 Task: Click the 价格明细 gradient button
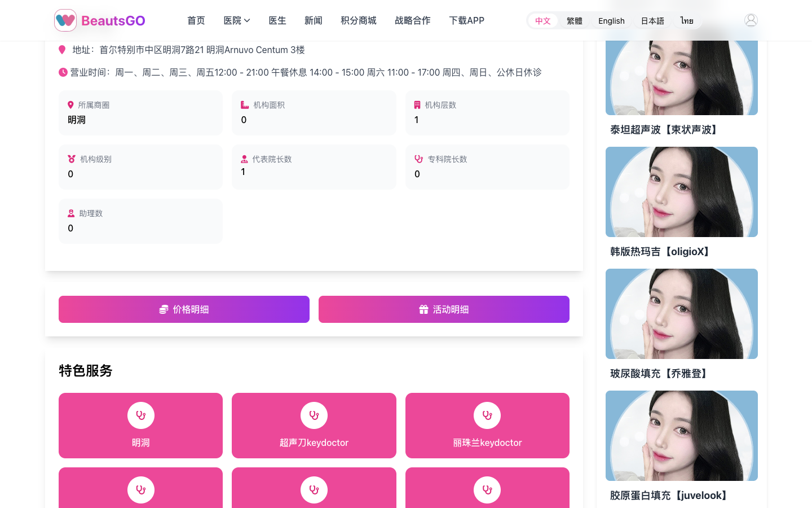pos(184,309)
